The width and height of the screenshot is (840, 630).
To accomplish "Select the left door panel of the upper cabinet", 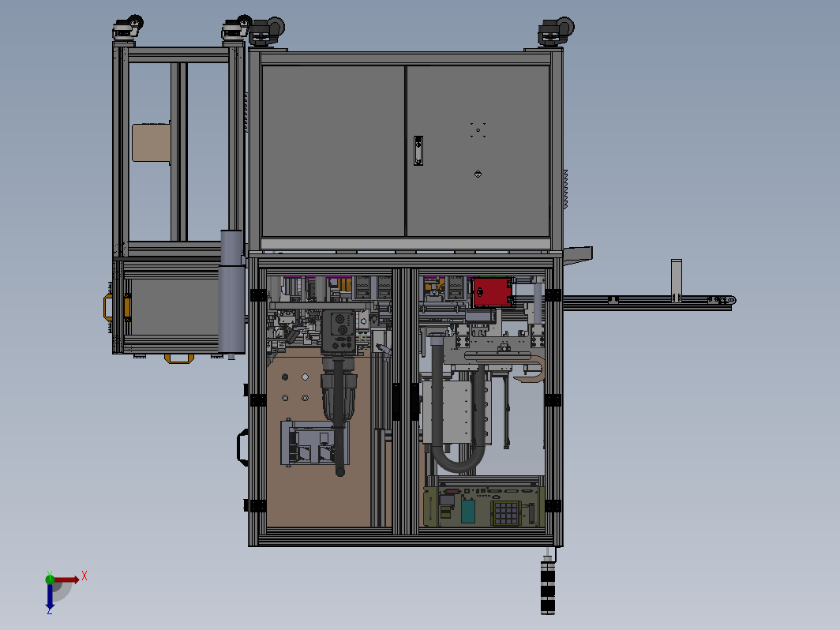I will click(x=333, y=151).
